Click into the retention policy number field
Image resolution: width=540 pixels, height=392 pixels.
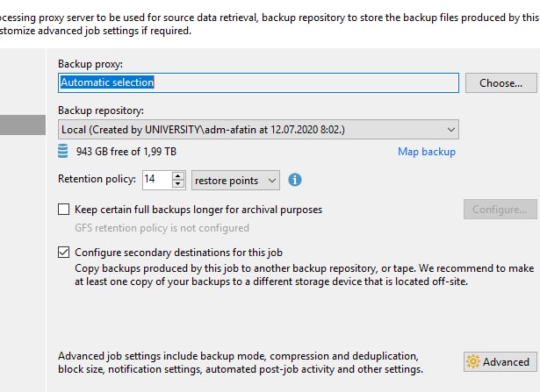click(x=157, y=180)
